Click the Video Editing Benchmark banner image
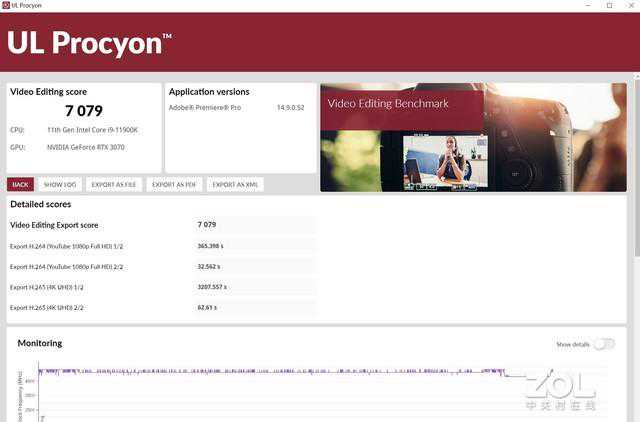The image size is (640, 422). point(473,137)
